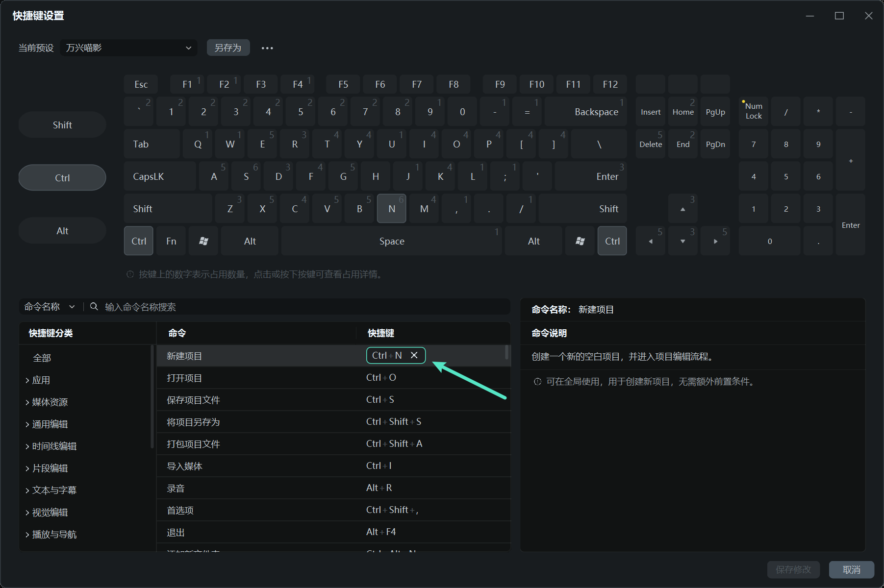Remove the Ctrl+N shortcut with the X icon
The image size is (884, 588).
click(x=414, y=355)
